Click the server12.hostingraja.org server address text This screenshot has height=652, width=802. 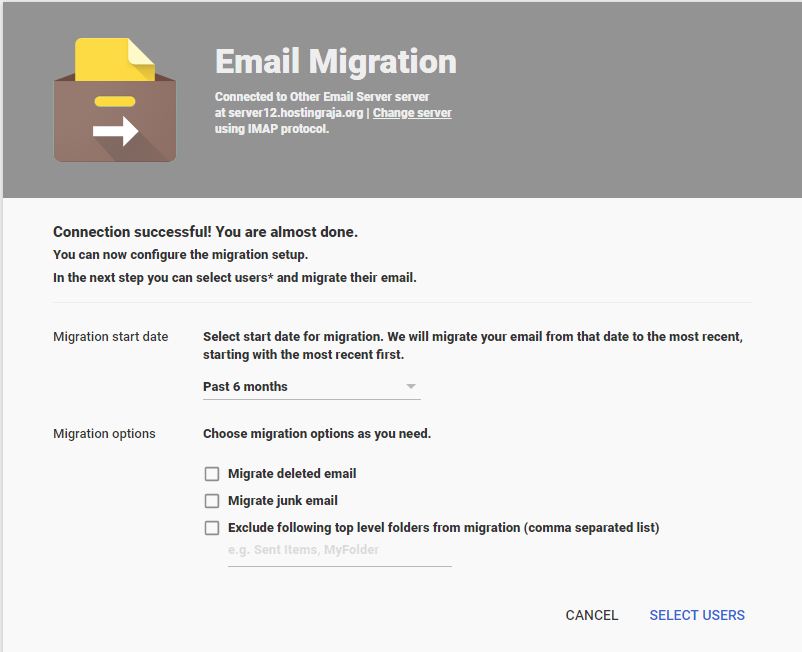[x=296, y=113]
